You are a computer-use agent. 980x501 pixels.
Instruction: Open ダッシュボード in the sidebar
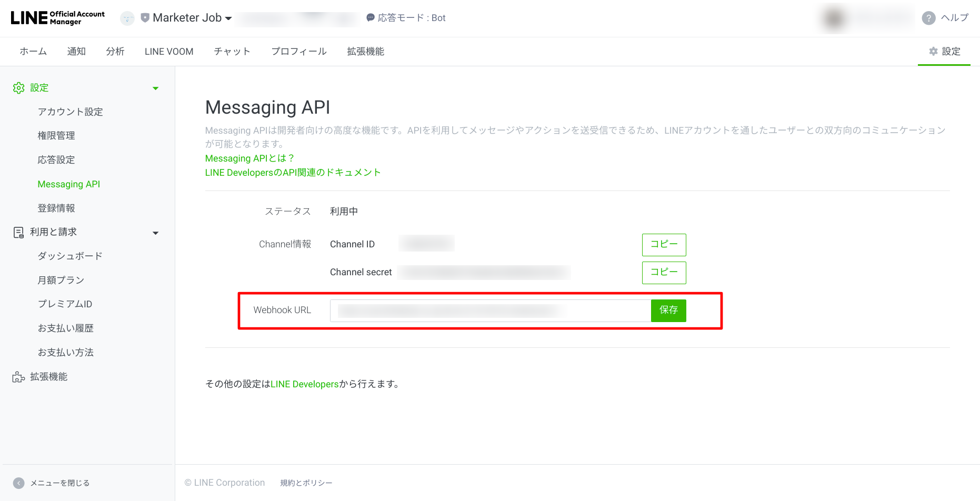click(70, 256)
